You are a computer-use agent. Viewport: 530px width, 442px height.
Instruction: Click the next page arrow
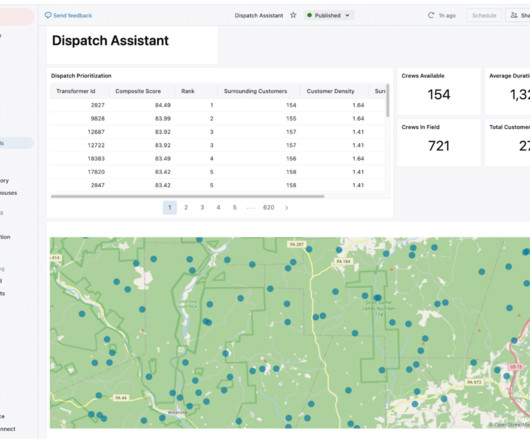tap(286, 208)
